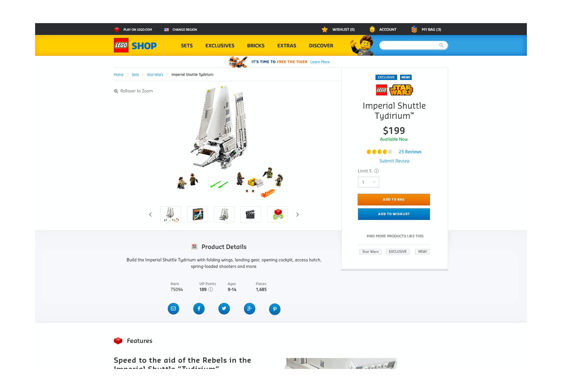Screen dimensions: 562x392
Task: Share product via email icon
Action: click(173, 308)
